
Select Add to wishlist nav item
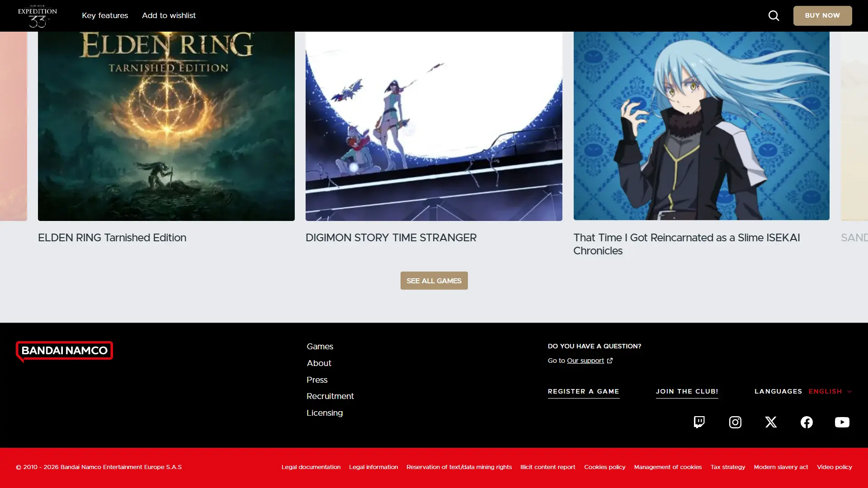[x=169, y=16]
